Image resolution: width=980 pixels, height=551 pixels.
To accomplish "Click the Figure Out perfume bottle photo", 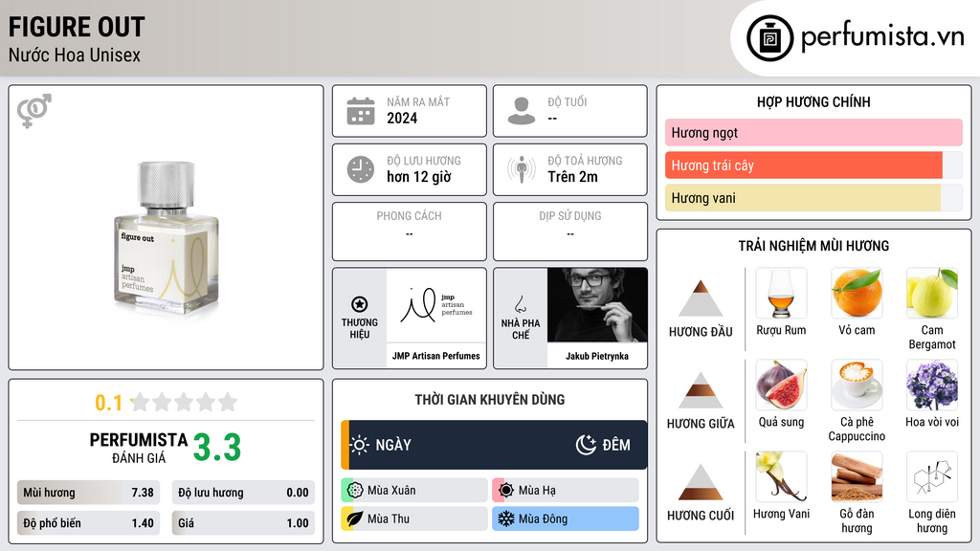I will pyautogui.click(x=167, y=237).
